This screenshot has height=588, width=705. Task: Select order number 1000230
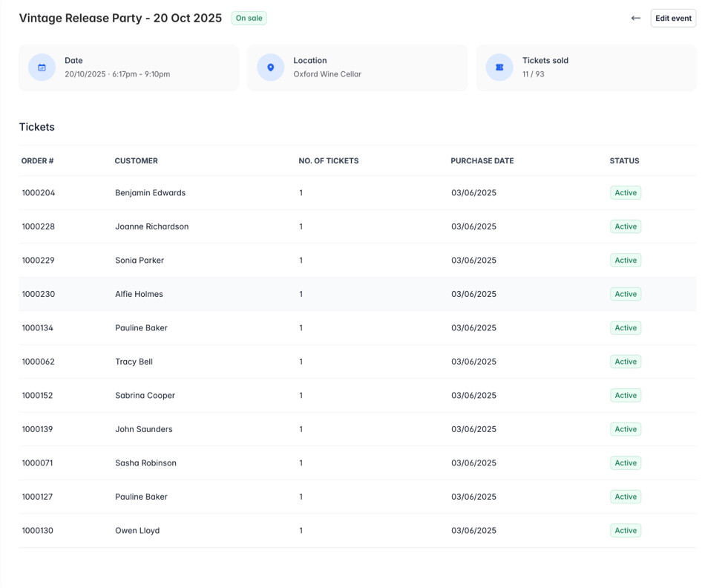[39, 294]
